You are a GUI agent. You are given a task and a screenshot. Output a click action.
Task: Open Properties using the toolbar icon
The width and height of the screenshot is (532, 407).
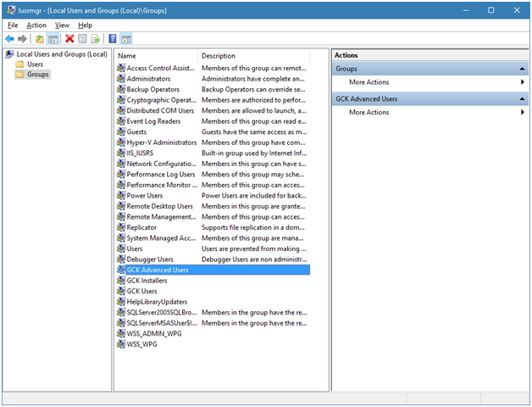(82, 39)
